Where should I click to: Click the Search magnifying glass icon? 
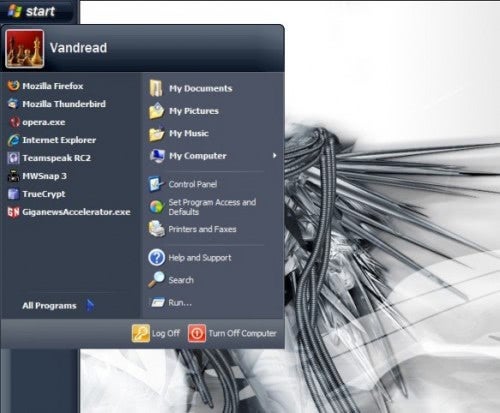click(x=156, y=280)
